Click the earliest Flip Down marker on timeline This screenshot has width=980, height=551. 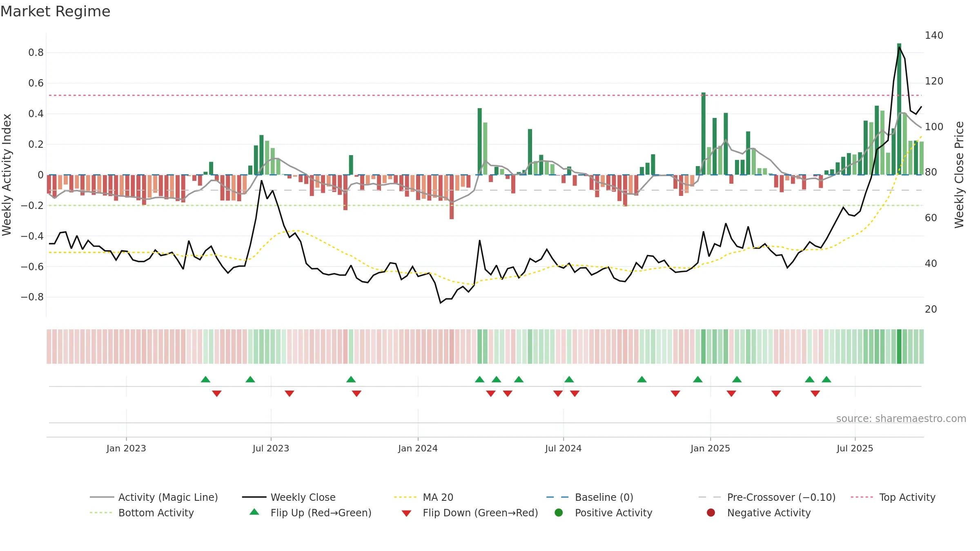point(217,393)
